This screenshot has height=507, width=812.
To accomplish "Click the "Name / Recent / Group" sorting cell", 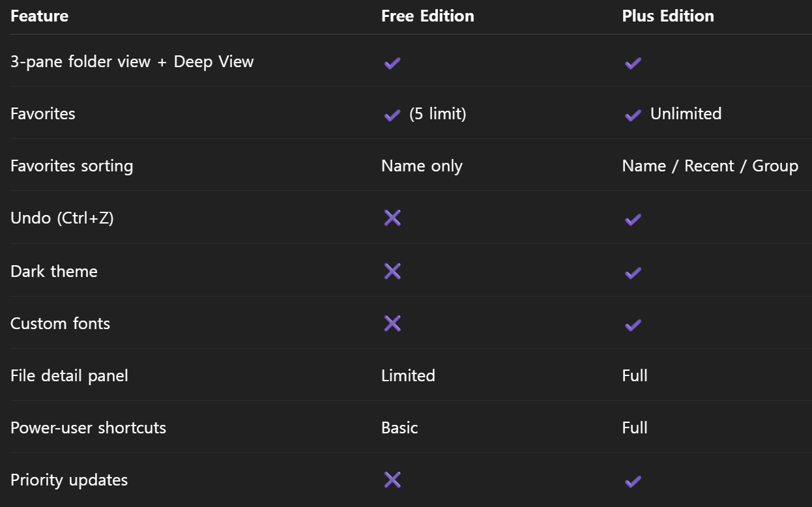I will tap(710, 166).
